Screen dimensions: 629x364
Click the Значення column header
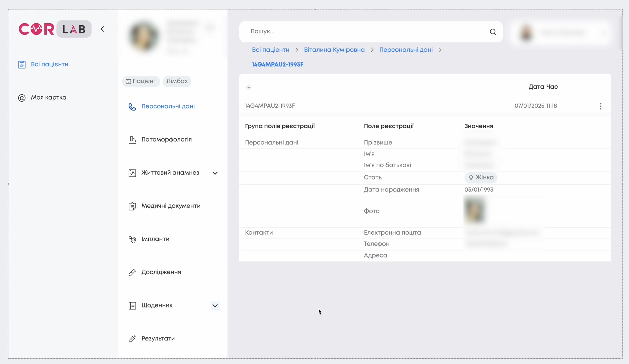click(x=478, y=126)
